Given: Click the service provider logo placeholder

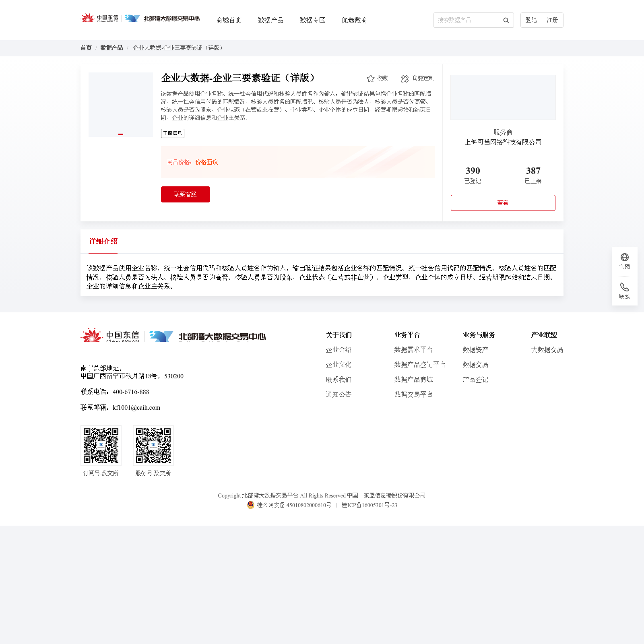Looking at the screenshot, I should point(503,97).
